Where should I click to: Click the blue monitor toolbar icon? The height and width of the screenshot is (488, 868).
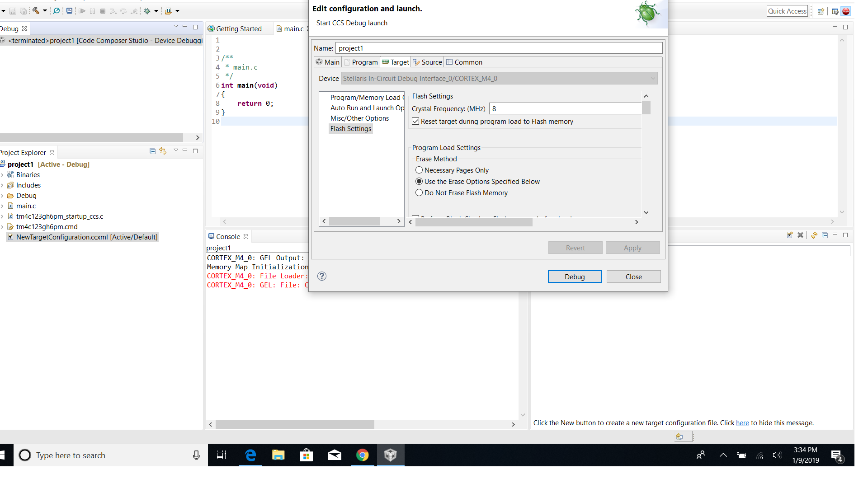tap(69, 11)
